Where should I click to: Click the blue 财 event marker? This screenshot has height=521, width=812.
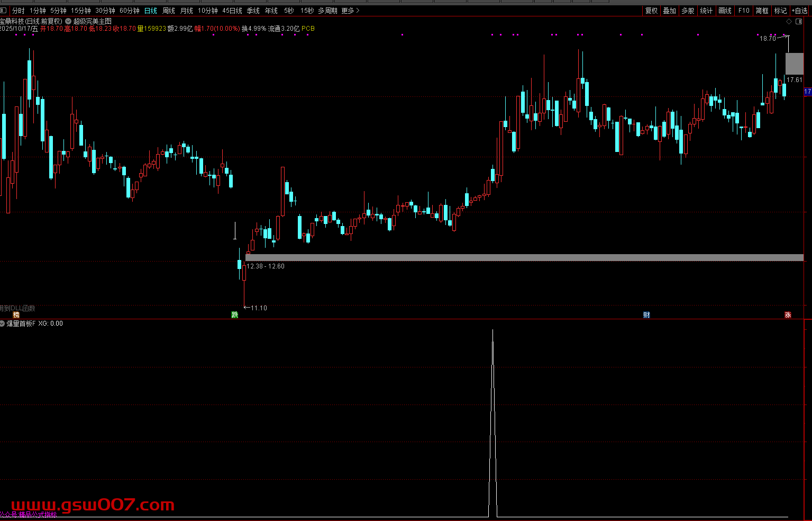pos(646,315)
